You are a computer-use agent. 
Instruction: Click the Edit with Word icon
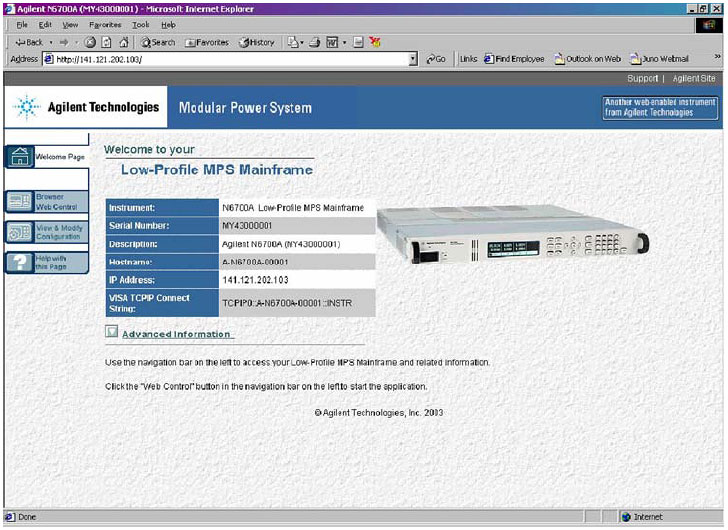[x=332, y=42]
